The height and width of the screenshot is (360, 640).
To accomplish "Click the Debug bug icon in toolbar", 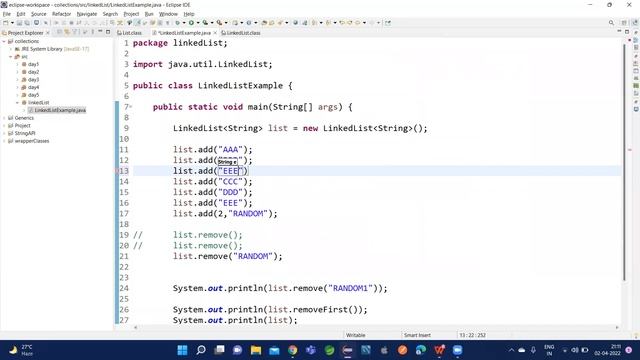I will (x=178, y=23).
